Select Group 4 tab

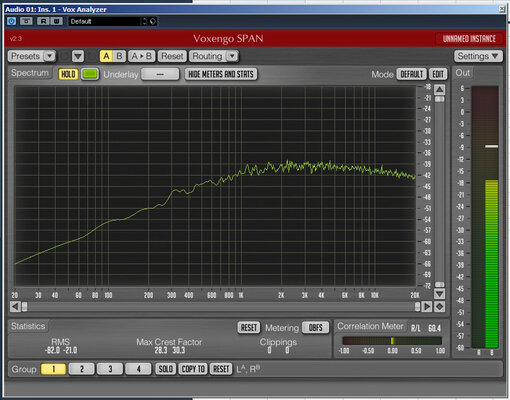pyautogui.click(x=139, y=369)
